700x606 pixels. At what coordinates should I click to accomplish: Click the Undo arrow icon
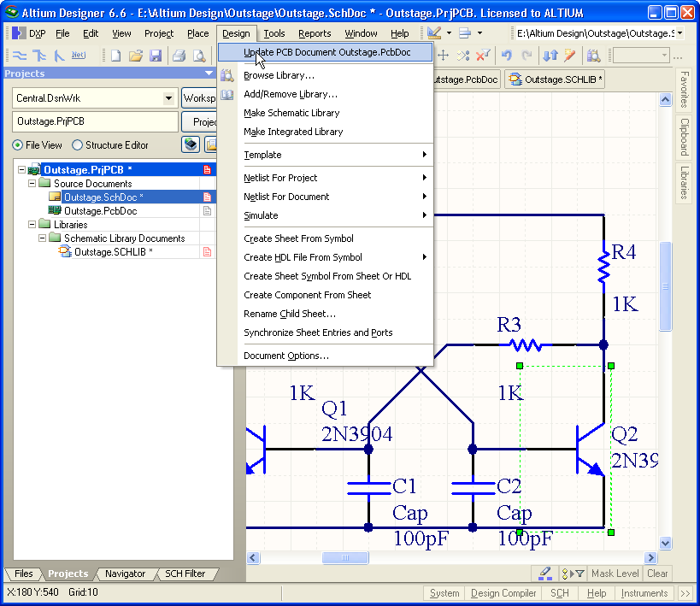pos(507,56)
